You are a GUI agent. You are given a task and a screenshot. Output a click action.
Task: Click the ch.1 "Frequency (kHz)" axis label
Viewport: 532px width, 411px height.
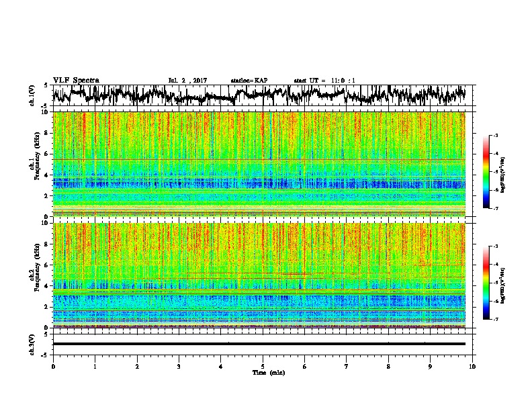coord(37,156)
